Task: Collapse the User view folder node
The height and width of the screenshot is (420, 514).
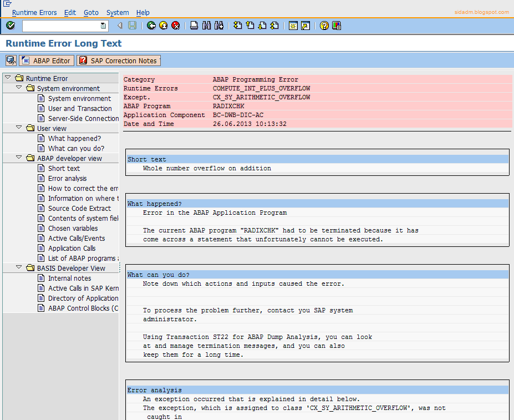Action: 19,128
